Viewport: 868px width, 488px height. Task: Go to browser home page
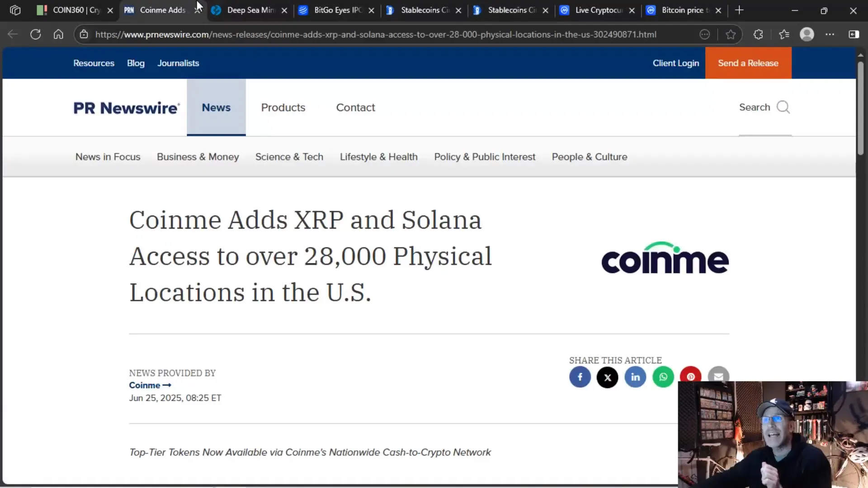tap(58, 34)
